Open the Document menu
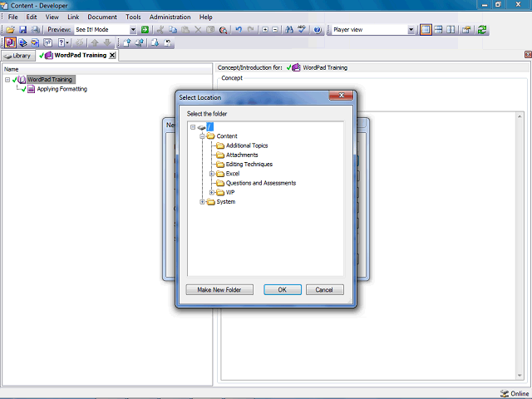Image resolution: width=532 pixels, height=399 pixels. pyautogui.click(x=102, y=17)
